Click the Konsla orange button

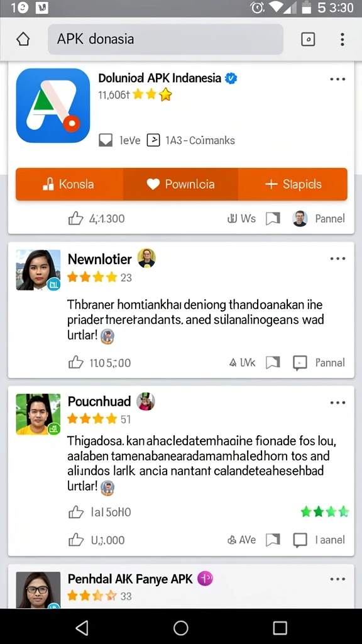coord(69,184)
